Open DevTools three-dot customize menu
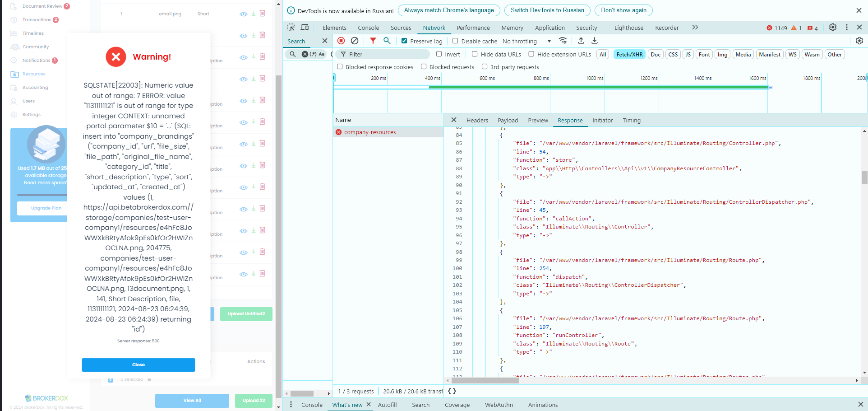The image size is (868, 411). click(847, 28)
